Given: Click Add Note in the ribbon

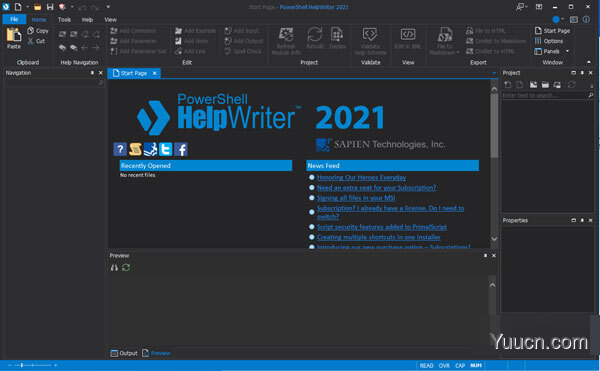Looking at the screenshot, I should point(191,41).
